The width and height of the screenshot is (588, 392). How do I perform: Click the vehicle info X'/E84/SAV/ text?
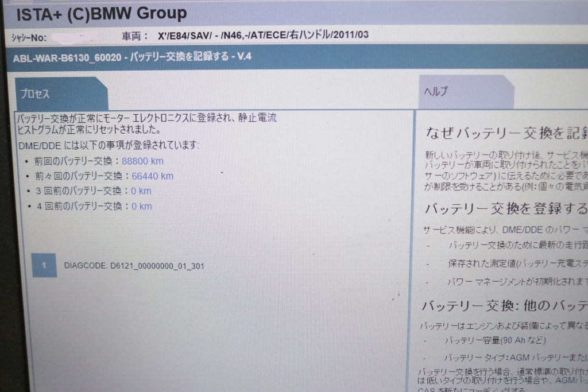click(263, 36)
